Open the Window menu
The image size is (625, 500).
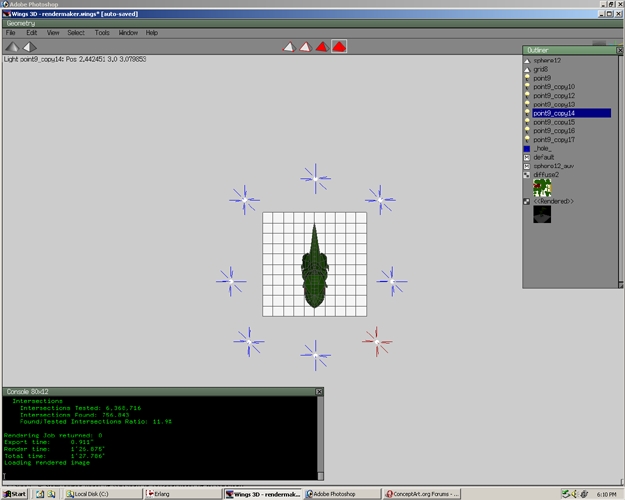[x=128, y=33]
